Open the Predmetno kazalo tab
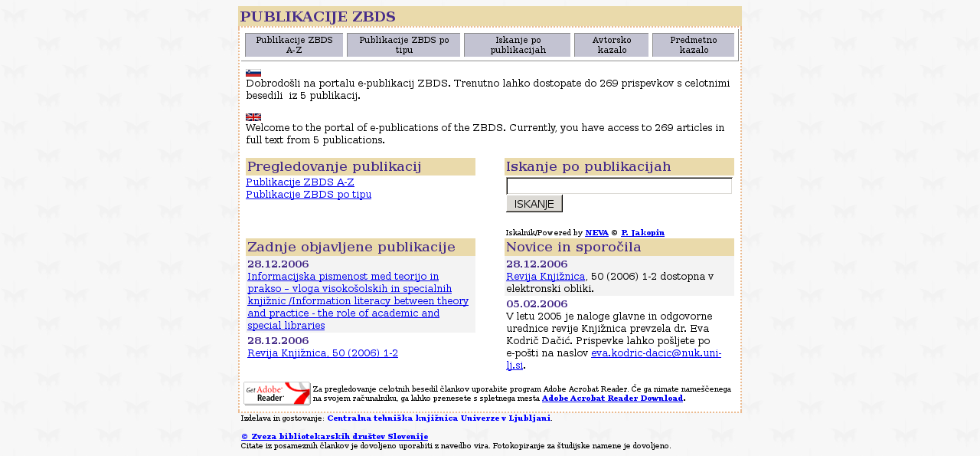This screenshot has height=456, width=980. coord(693,44)
